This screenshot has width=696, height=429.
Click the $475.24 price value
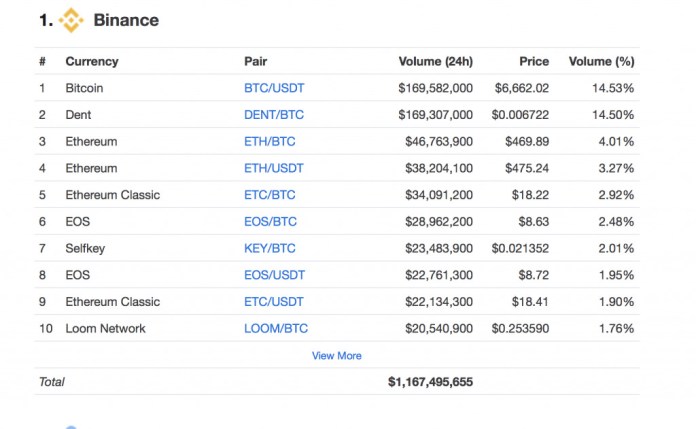(527, 168)
